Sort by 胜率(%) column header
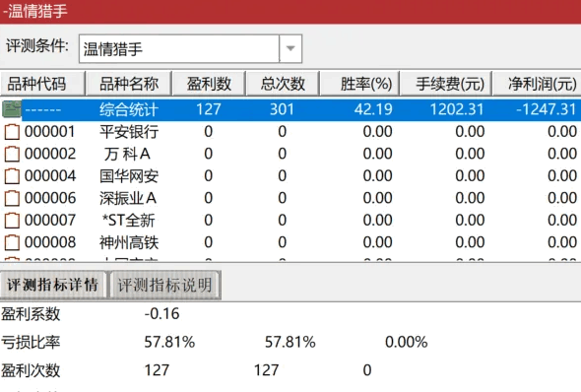 (359, 84)
